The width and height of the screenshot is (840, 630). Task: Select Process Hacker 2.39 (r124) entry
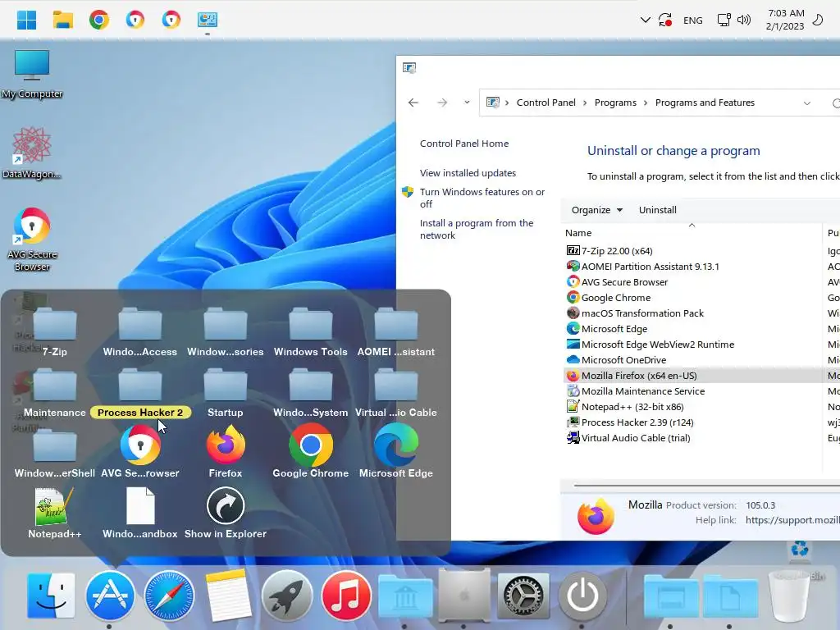coord(637,422)
